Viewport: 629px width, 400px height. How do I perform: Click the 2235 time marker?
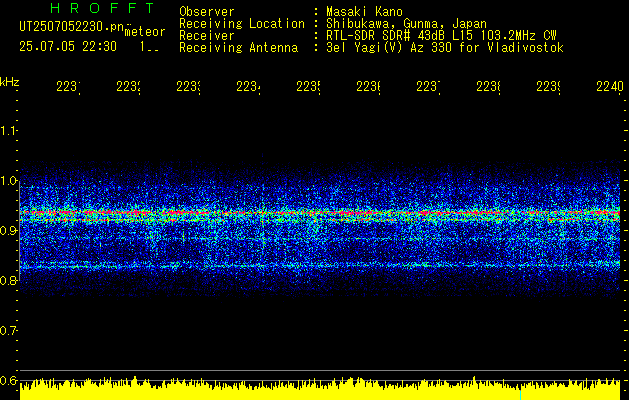308,86
